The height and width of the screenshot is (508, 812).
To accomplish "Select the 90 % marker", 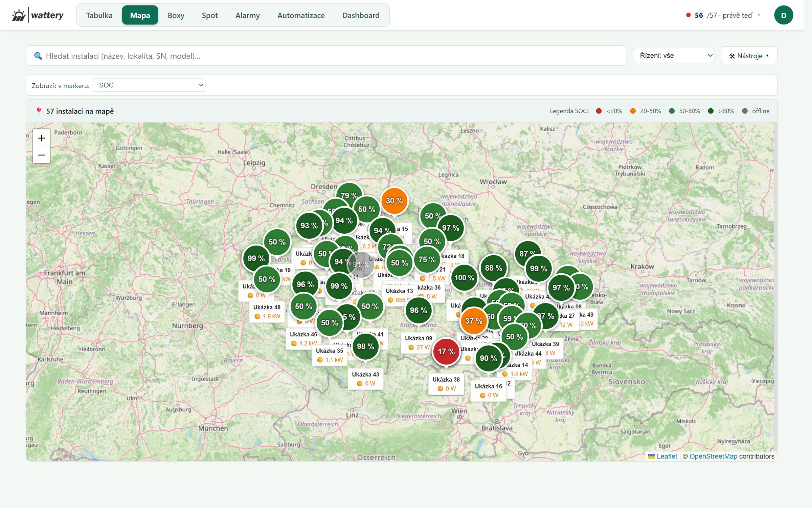I will click(488, 358).
